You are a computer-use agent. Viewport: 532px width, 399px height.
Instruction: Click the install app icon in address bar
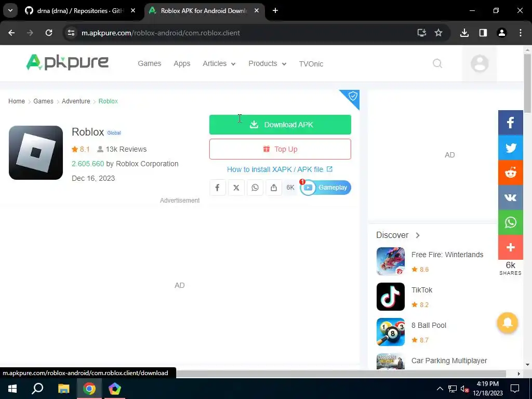pos(421,33)
